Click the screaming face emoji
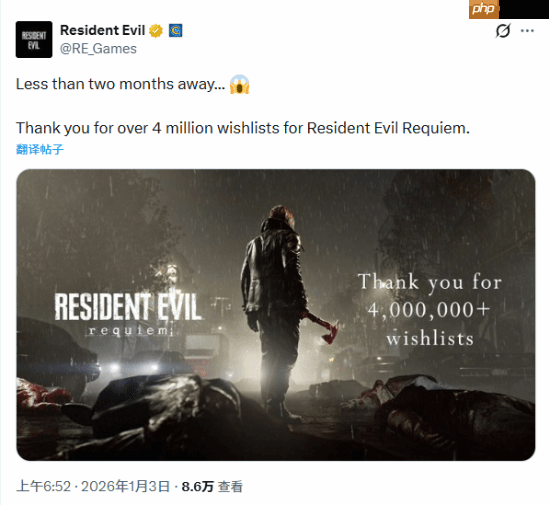Image resolution: width=550 pixels, height=505 pixels. [x=239, y=85]
